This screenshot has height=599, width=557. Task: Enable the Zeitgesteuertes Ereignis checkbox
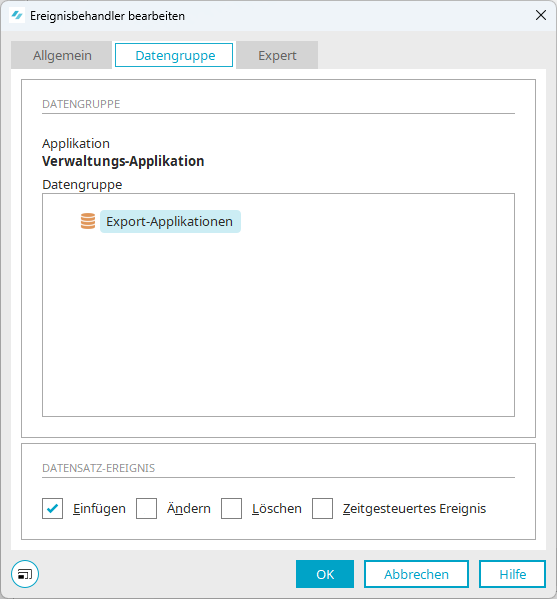point(322,508)
